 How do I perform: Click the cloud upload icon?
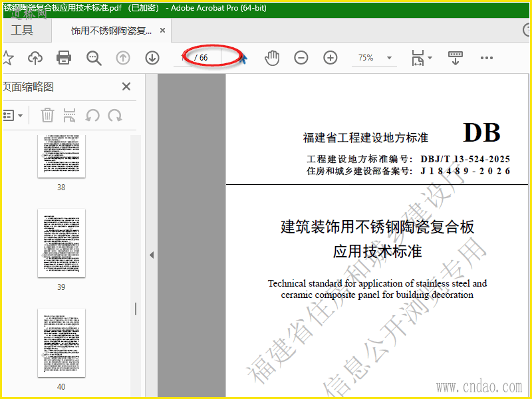[x=35, y=58]
